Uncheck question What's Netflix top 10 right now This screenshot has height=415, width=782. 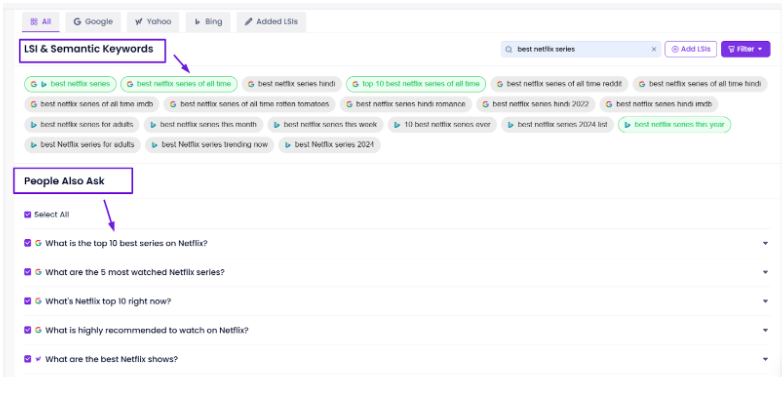[27, 301]
